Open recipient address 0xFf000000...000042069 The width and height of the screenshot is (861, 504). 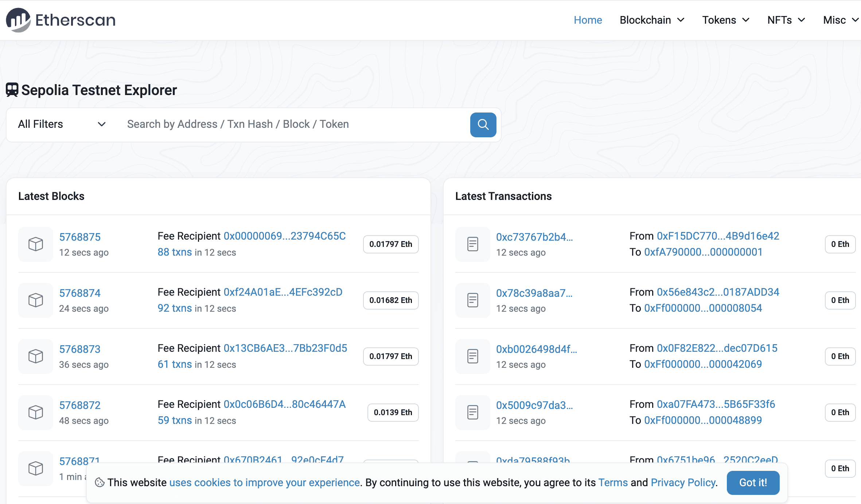pos(703,364)
